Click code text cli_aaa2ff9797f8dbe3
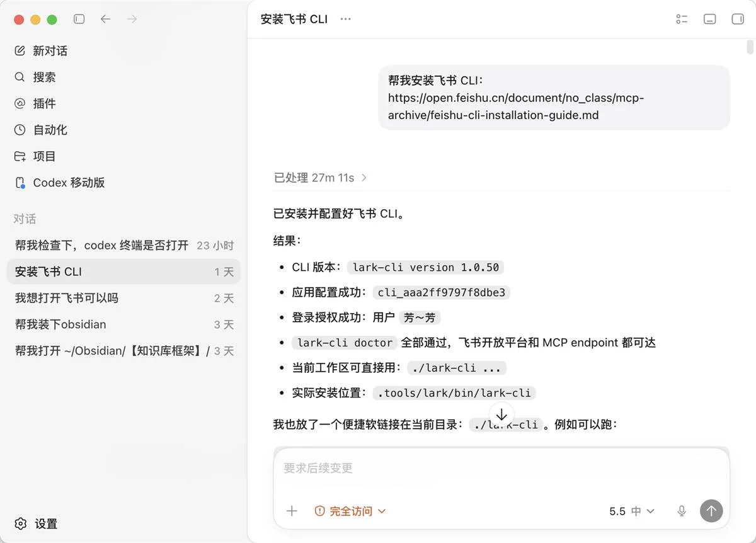756x543 pixels. tap(441, 292)
